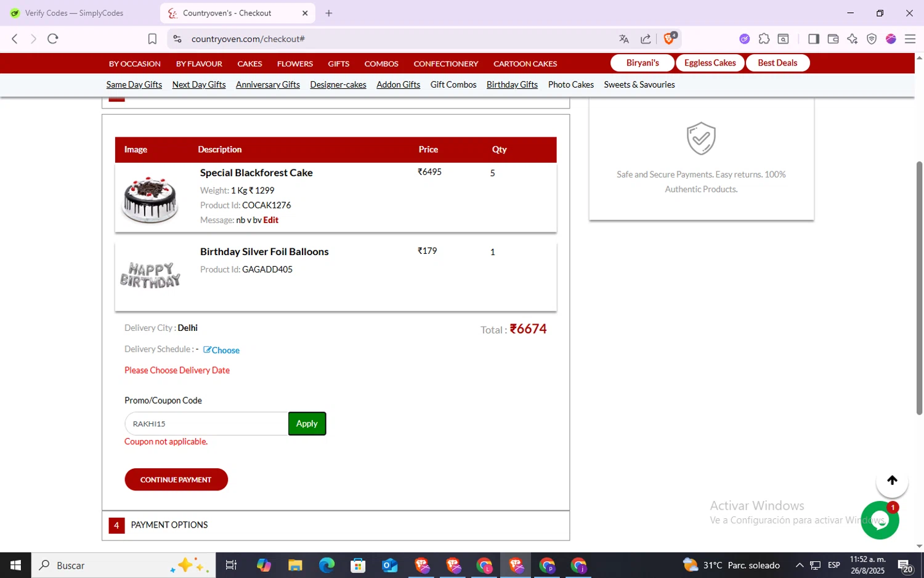Open the extensions puzzle icon

click(764, 39)
